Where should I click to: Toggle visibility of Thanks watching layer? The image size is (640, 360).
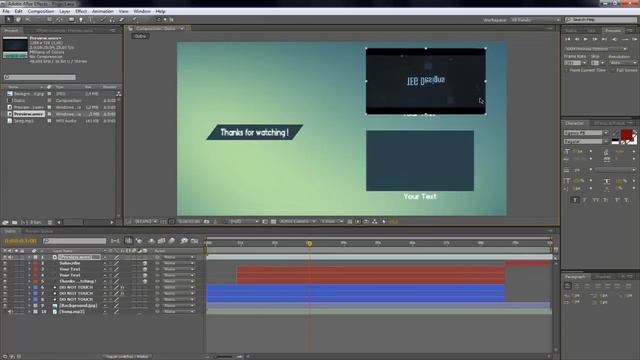(5, 281)
